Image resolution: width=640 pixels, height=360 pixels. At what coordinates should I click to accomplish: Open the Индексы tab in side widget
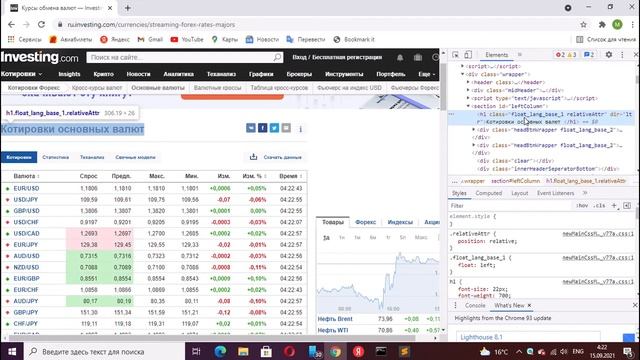[x=400, y=222]
